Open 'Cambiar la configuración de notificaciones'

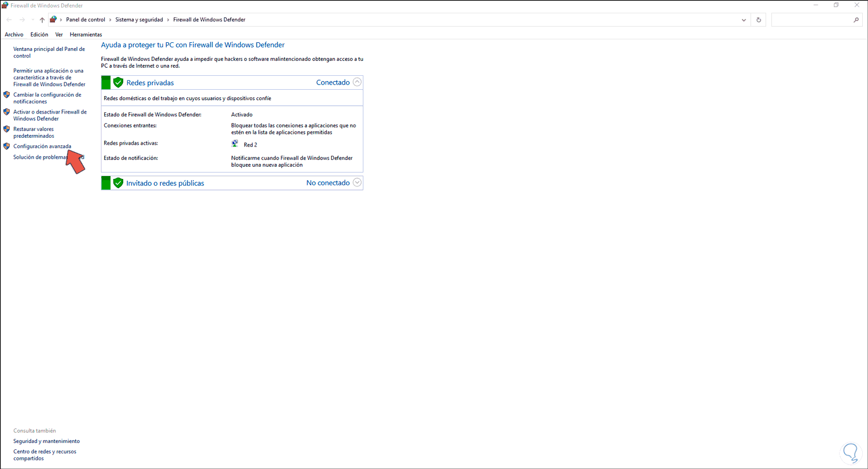(47, 98)
